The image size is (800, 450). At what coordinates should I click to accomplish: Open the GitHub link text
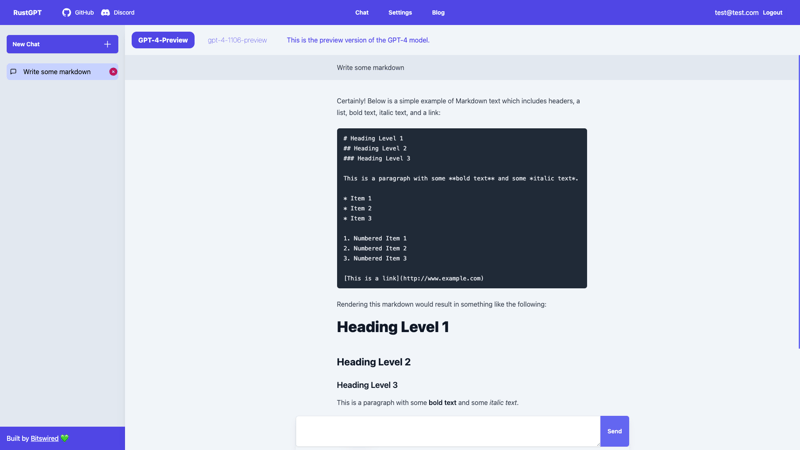click(84, 13)
